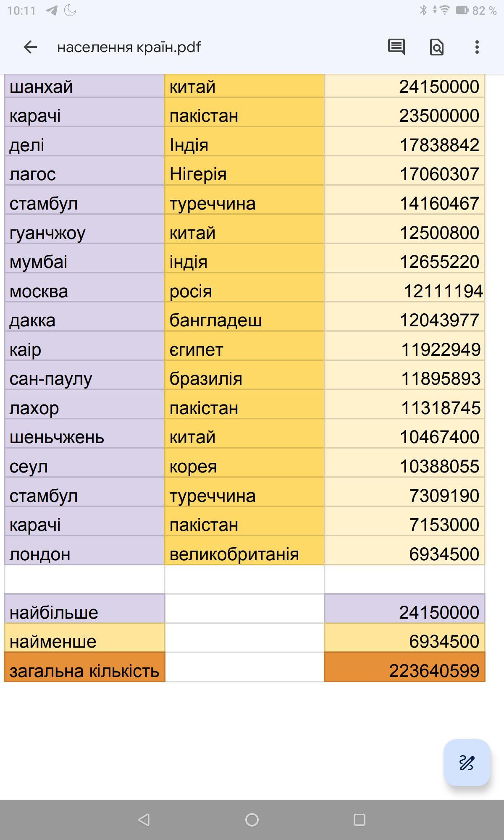Viewport: 504px width, 840px height.
Task: Tap the file title населення країн.pdf
Action: pyautogui.click(x=129, y=47)
